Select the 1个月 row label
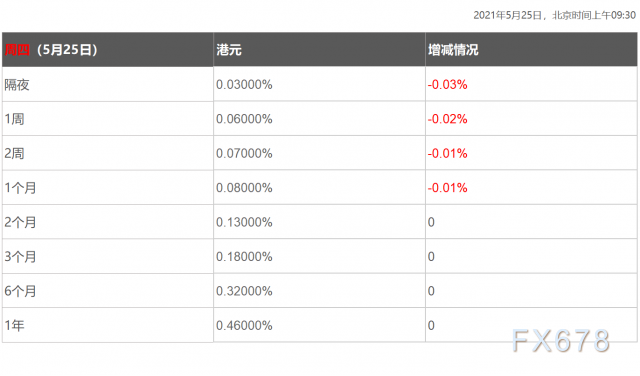The image size is (640, 376). coord(20,188)
